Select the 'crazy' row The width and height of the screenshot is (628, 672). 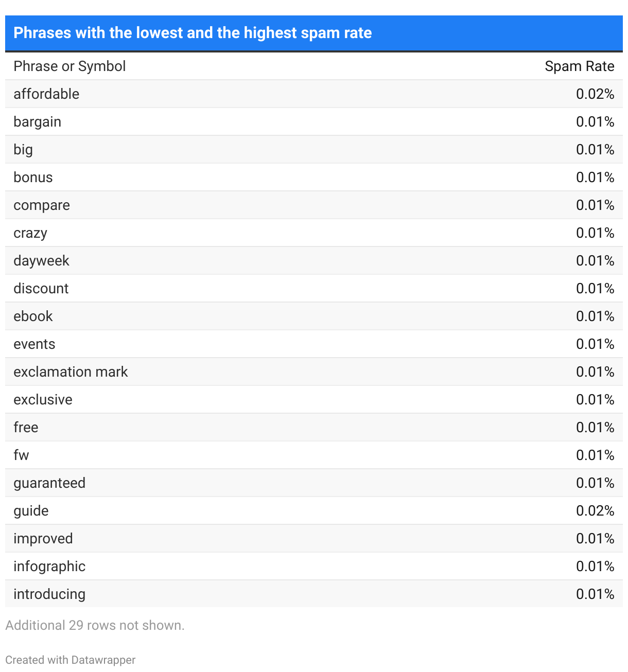tap(314, 233)
